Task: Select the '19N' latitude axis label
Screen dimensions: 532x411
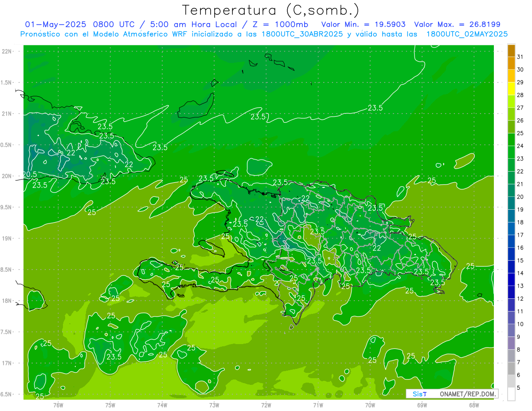Action: click(x=7, y=239)
